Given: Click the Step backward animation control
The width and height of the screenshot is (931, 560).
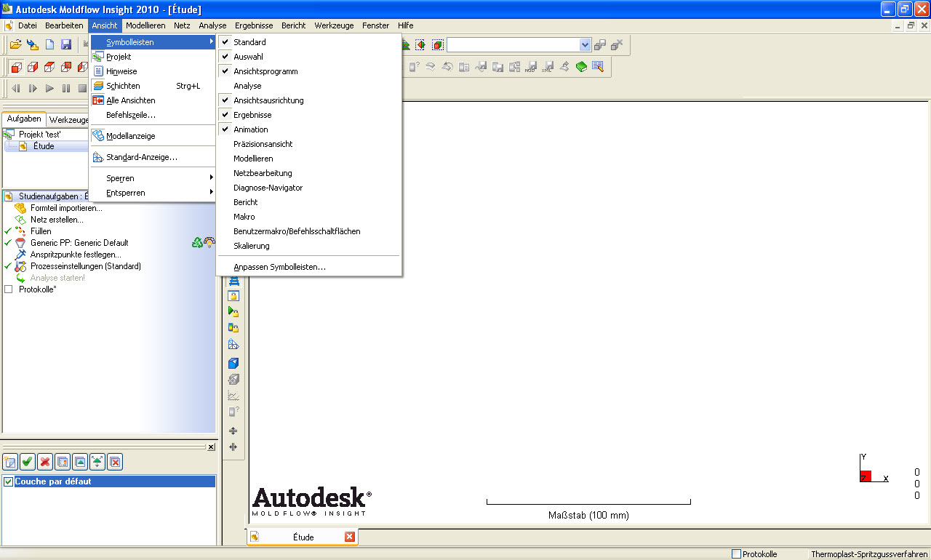Looking at the screenshot, I should pos(16,89).
